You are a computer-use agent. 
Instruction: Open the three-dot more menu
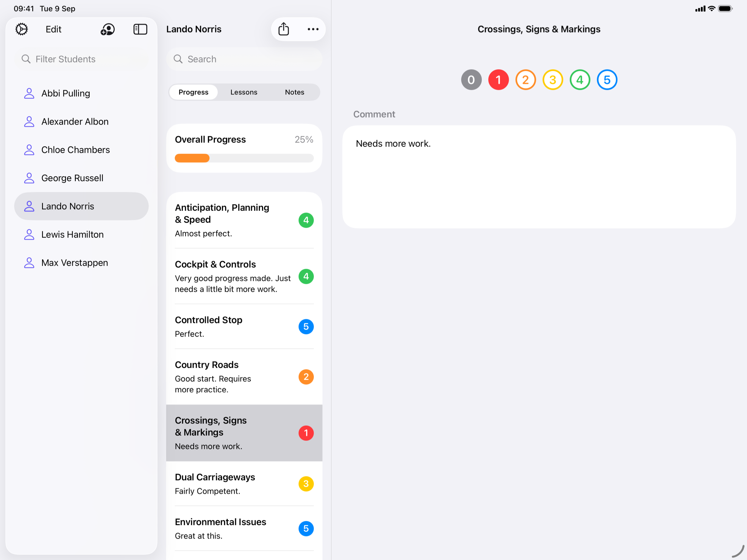tap(313, 29)
